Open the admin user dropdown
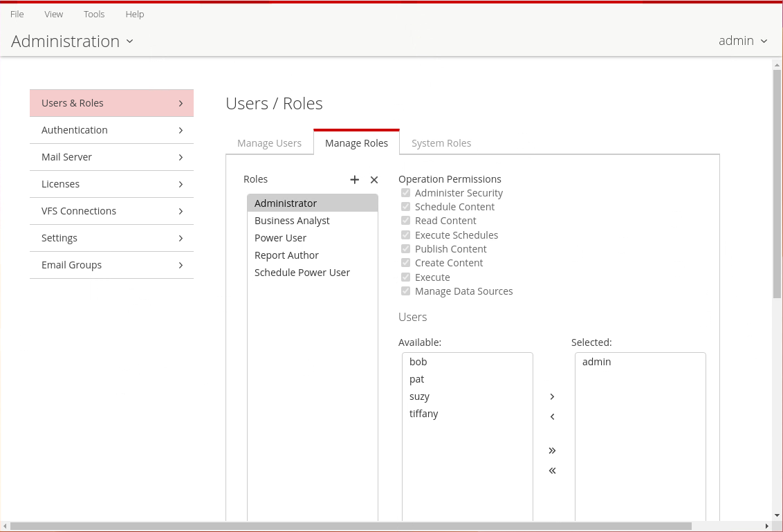The width and height of the screenshot is (783, 532). coord(743,41)
